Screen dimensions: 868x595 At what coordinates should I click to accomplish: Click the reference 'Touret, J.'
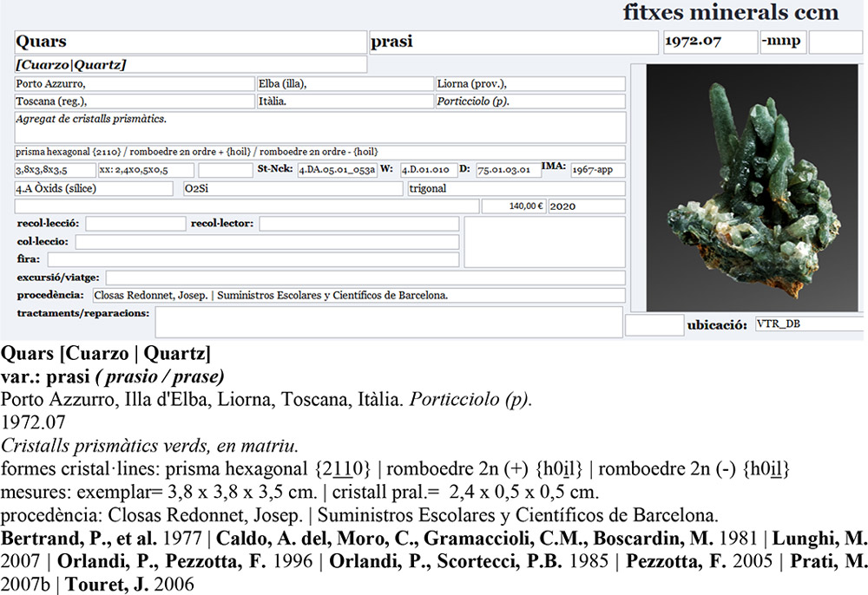click(x=108, y=585)
